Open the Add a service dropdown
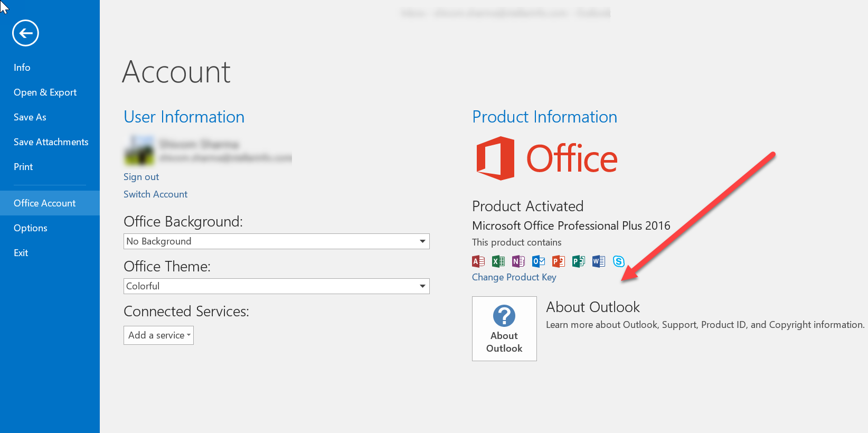Viewport: 868px width, 433px height. pos(158,335)
